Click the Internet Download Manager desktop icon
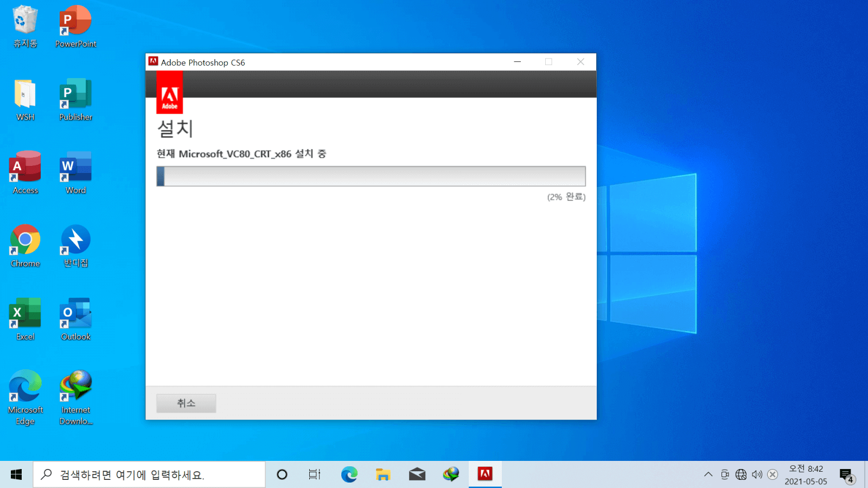Image resolution: width=868 pixels, height=488 pixels. [75, 397]
